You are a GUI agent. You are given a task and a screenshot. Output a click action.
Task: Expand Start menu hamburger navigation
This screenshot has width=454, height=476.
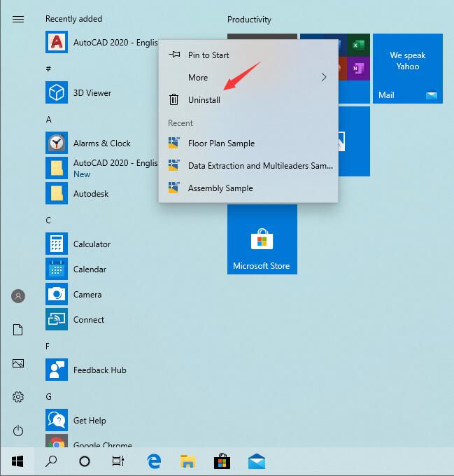pyautogui.click(x=18, y=19)
